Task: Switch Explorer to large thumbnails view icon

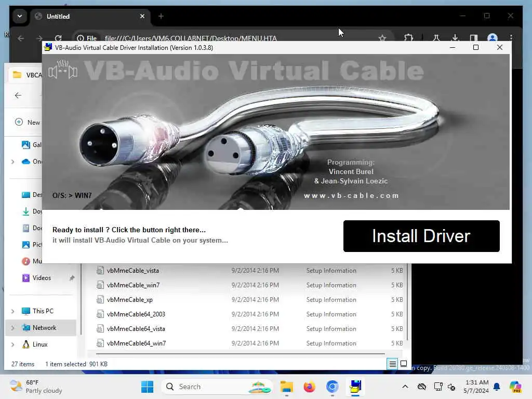Action: click(x=404, y=364)
